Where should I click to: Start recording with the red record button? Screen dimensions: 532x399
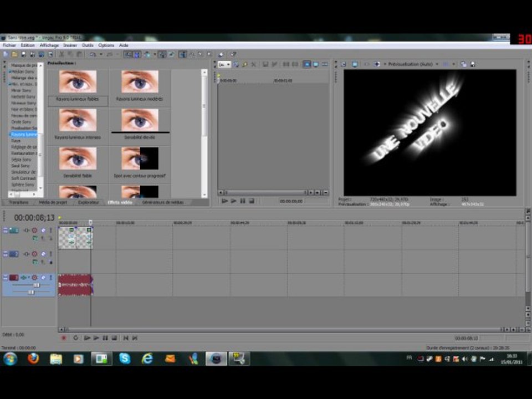coord(63,338)
